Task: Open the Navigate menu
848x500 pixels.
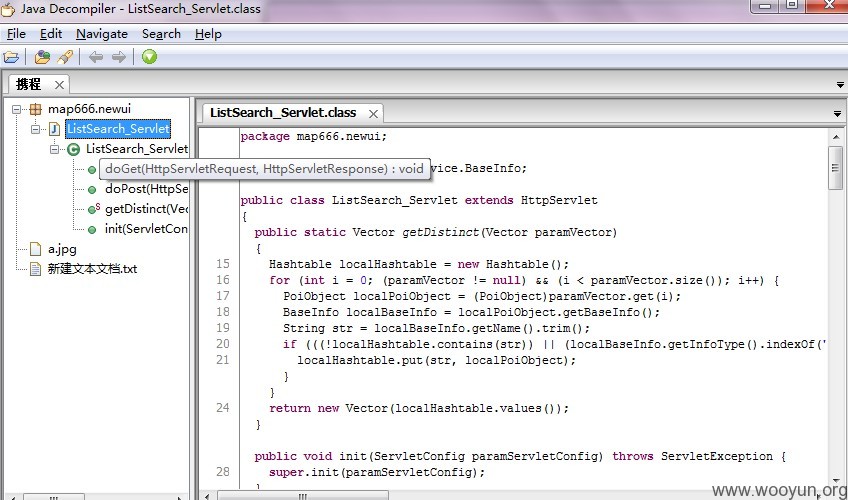Action: pyautogui.click(x=102, y=34)
